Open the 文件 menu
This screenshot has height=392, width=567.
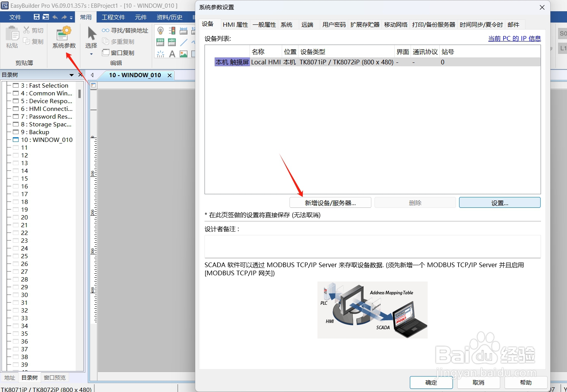(x=15, y=17)
